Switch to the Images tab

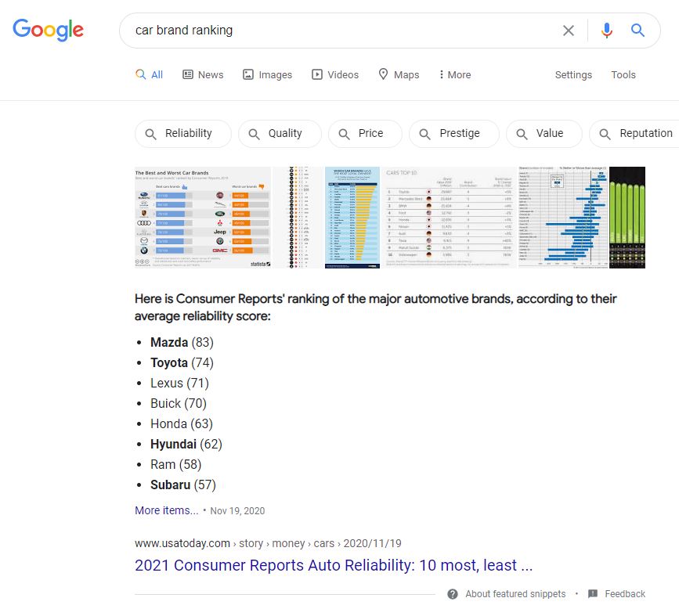(267, 74)
